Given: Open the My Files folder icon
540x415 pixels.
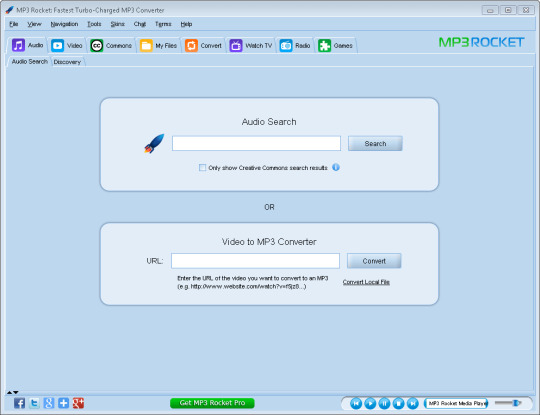Looking at the screenshot, I should 146,45.
